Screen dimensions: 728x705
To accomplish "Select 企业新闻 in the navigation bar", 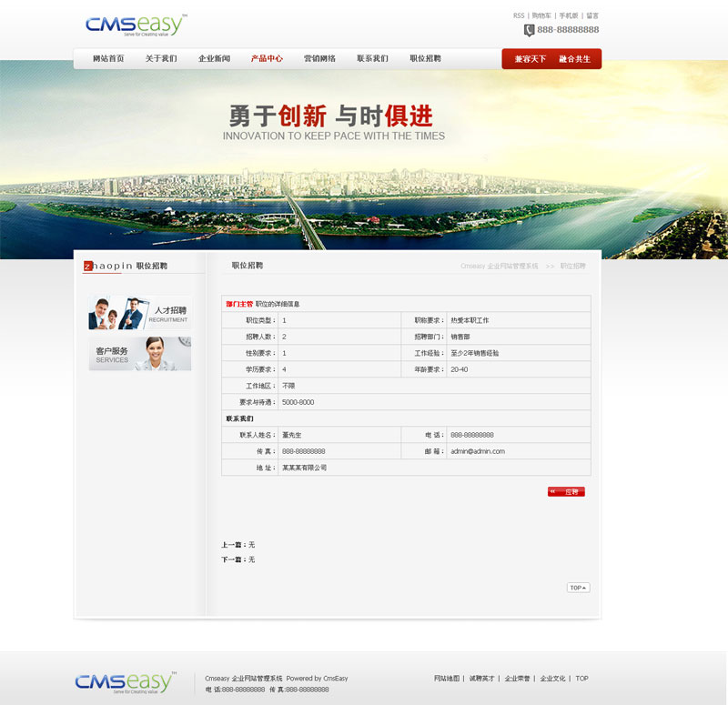I will [x=214, y=58].
